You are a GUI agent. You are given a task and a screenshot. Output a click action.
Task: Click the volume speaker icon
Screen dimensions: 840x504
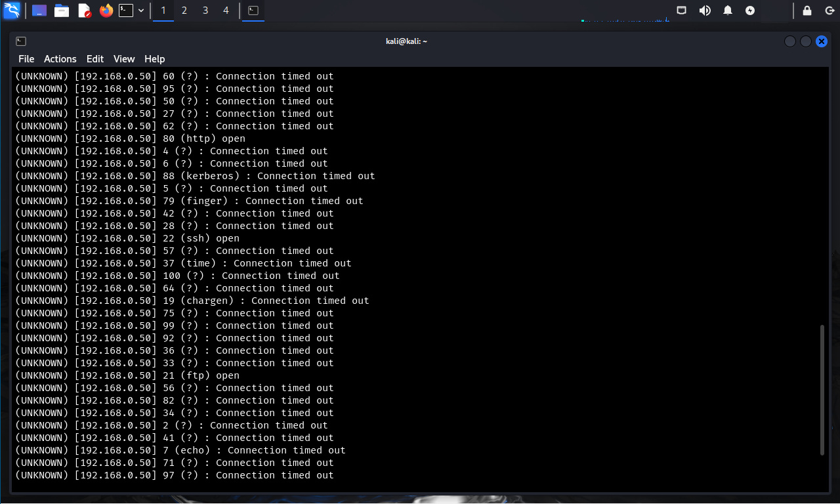[x=705, y=10]
